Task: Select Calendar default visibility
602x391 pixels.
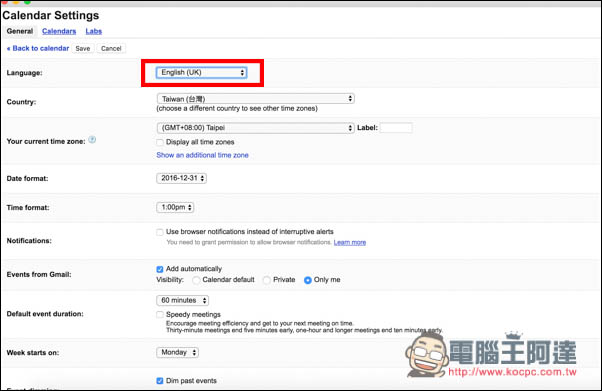Action: (196, 280)
